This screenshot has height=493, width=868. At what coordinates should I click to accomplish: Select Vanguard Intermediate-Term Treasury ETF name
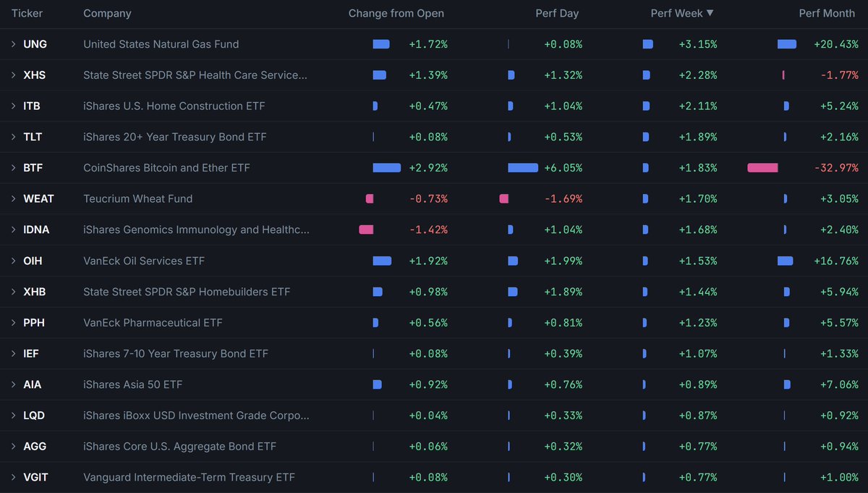pos(189,478)
